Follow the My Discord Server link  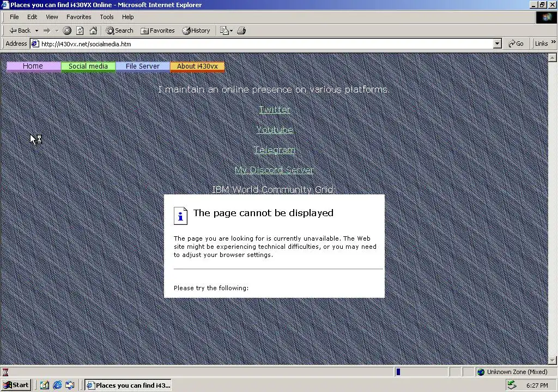274,170
